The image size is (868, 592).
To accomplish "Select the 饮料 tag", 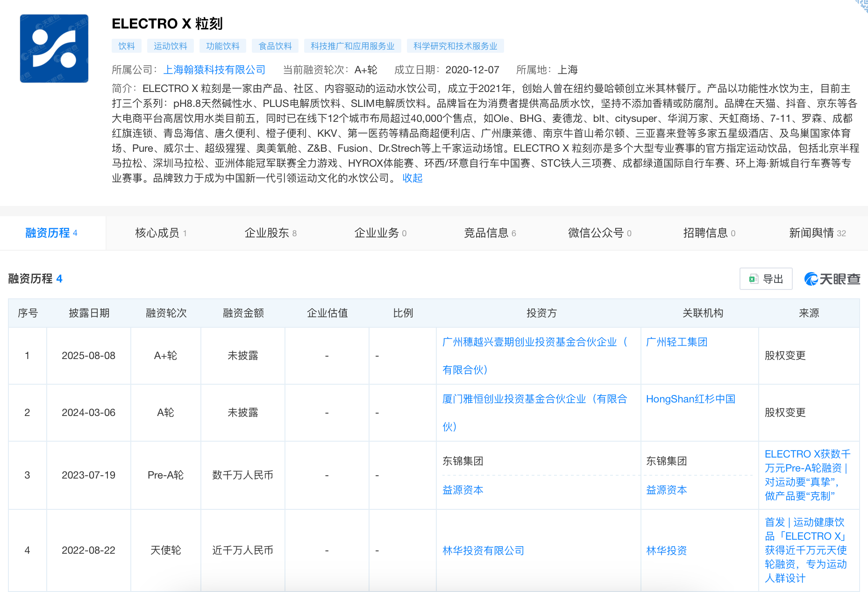I will pyautogui.click(x=127, y=46).
